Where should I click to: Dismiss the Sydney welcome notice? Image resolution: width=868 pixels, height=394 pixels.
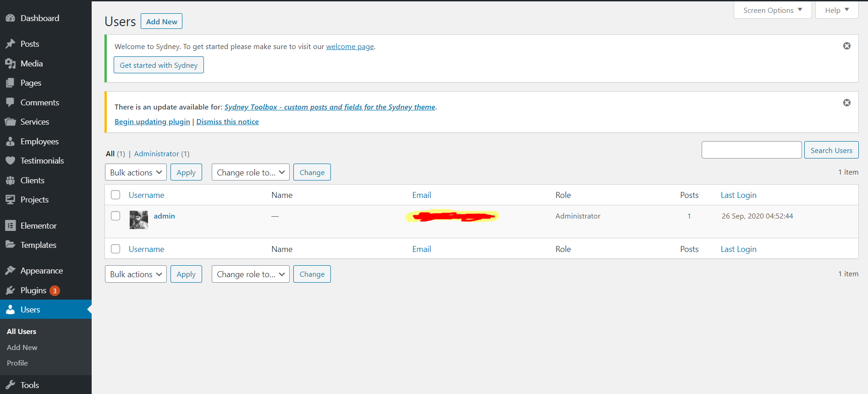click(847, 46)
